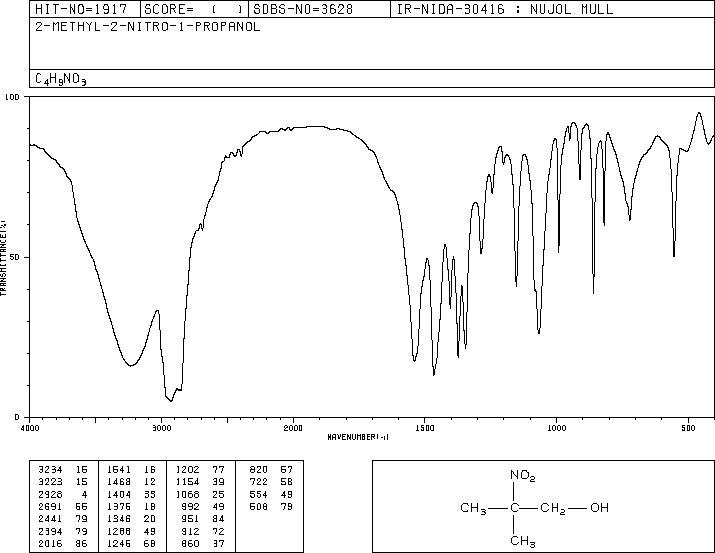Click the peak table row 912 72
Viewport: 715px width, 553px height.
point(203,532)
